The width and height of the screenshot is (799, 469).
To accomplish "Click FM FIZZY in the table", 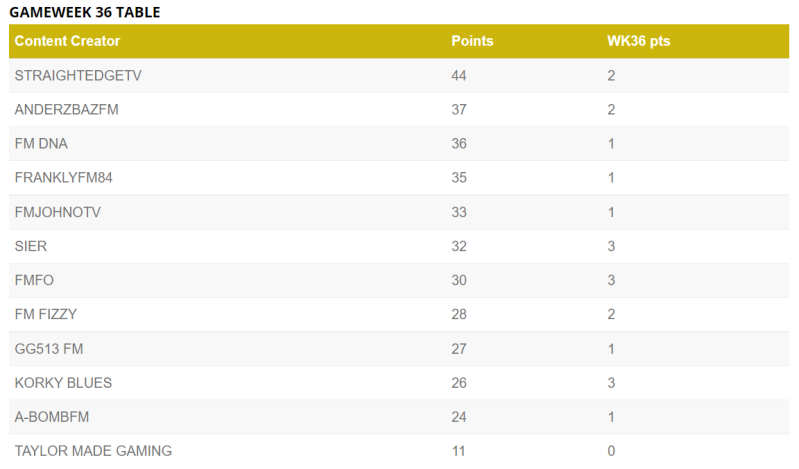I will click(x=46, y=314).
